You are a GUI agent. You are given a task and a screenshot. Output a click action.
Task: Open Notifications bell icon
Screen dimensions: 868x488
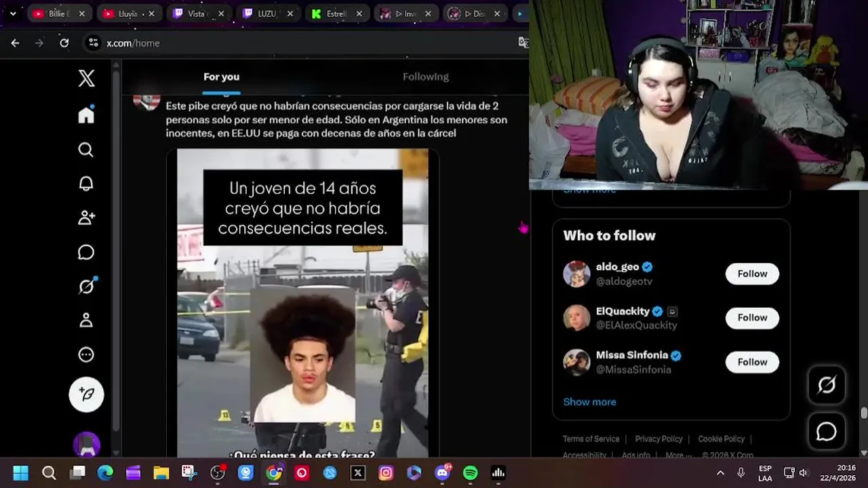(86, 184)
